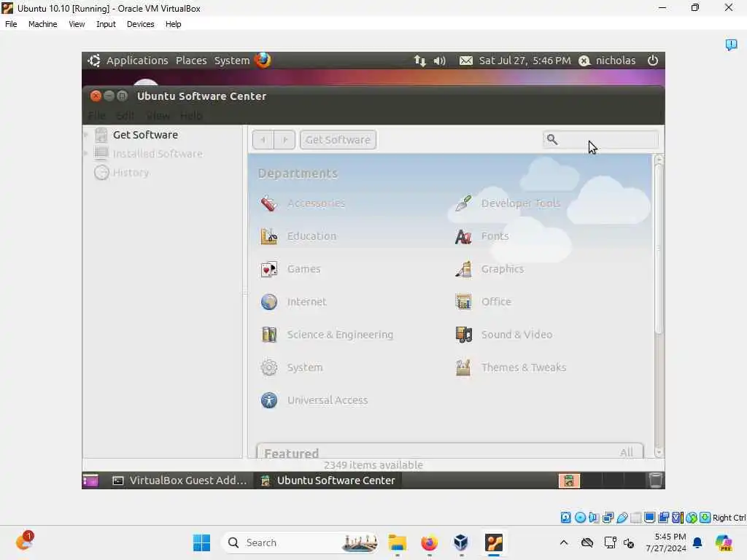Open the power session menu icon
747x560 pixels.
tap(653, 61)
